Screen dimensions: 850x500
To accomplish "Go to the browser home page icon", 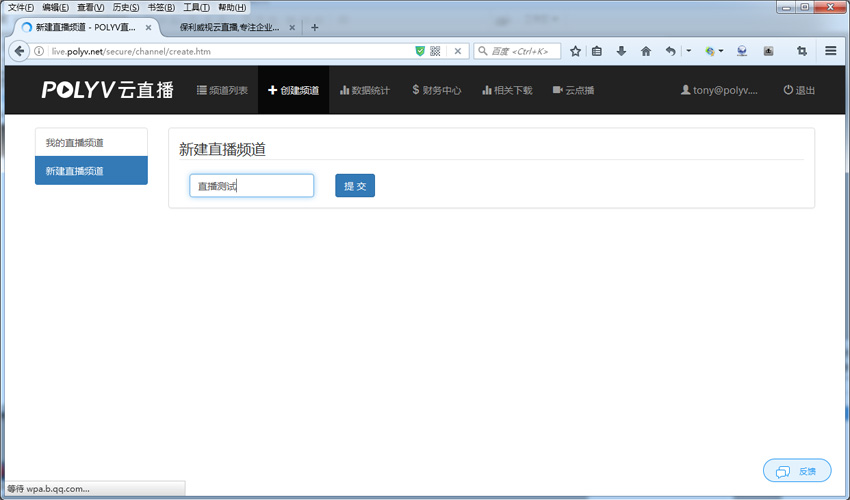I will coord(646,51).
